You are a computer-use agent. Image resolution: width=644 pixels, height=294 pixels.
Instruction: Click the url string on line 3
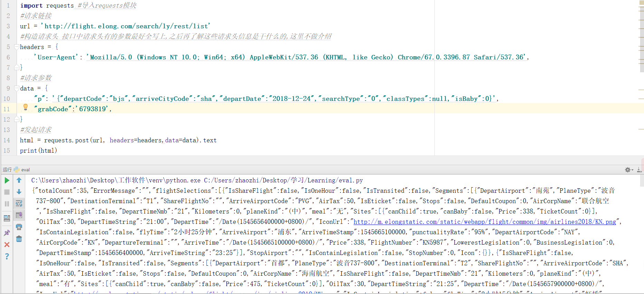(x=126, y=26)
